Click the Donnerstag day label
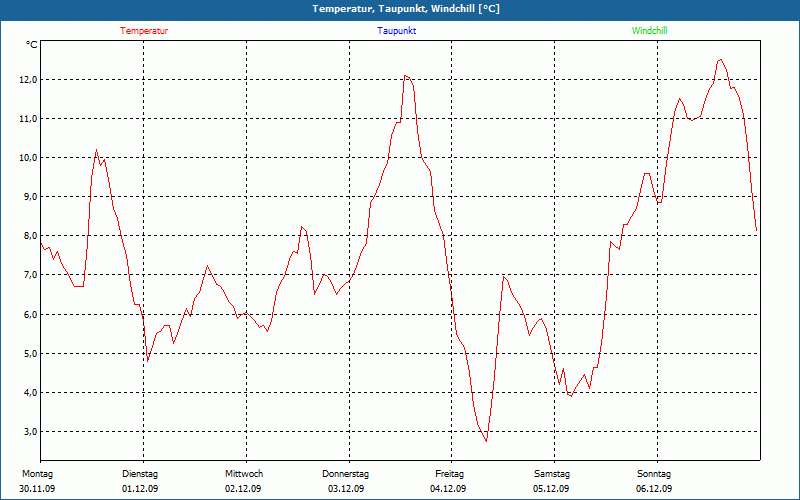800x500 pixels. pyautogui.click(x=345, y=474)
